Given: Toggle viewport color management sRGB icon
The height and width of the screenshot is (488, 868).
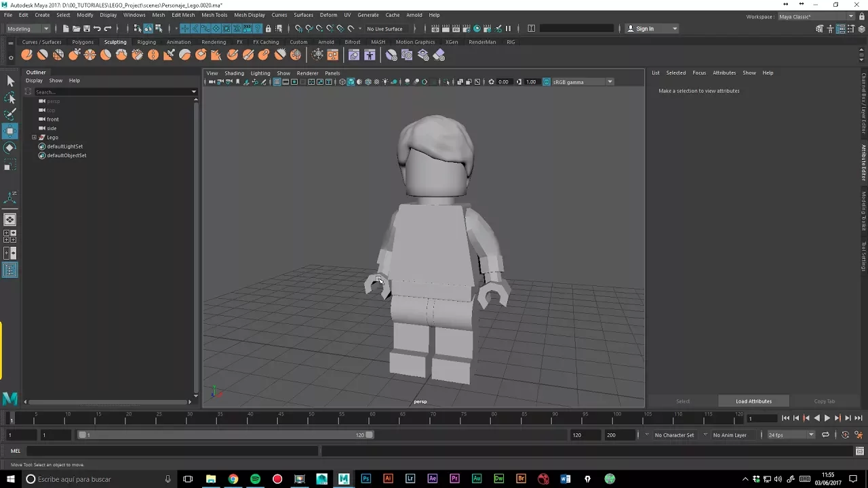Looking at the screenshot, I should pyautogui.click(x=547, y=82).
